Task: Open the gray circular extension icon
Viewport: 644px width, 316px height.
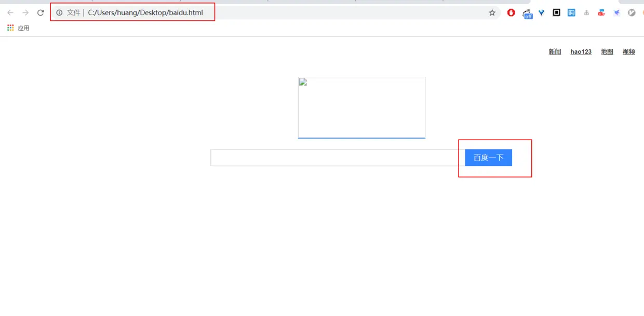Action: [632, 12]
